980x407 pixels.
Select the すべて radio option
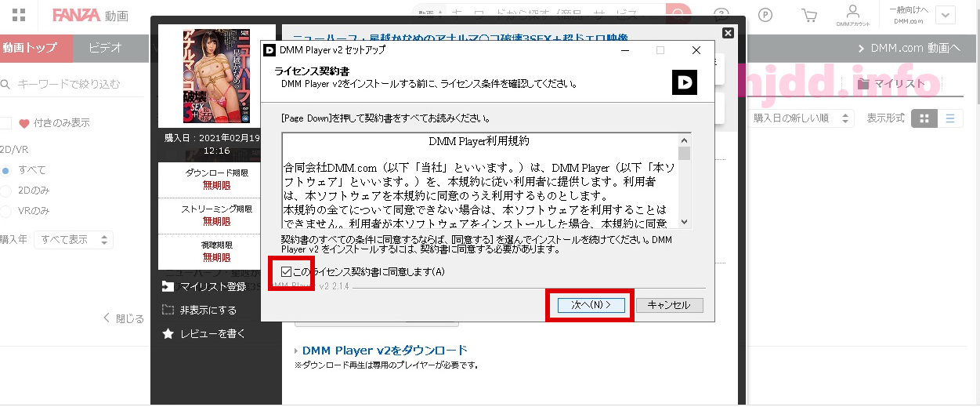click(x=5, y=170)
